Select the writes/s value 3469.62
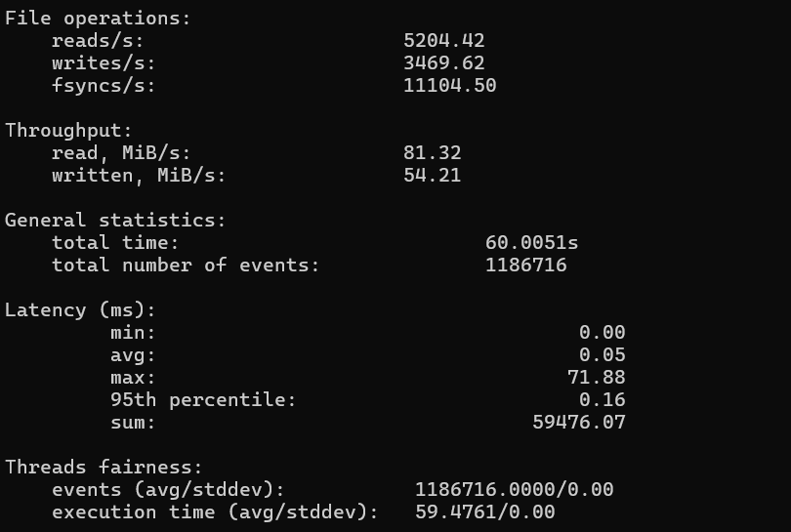This screenshot has height=532, width=791. tap(444, 63)
